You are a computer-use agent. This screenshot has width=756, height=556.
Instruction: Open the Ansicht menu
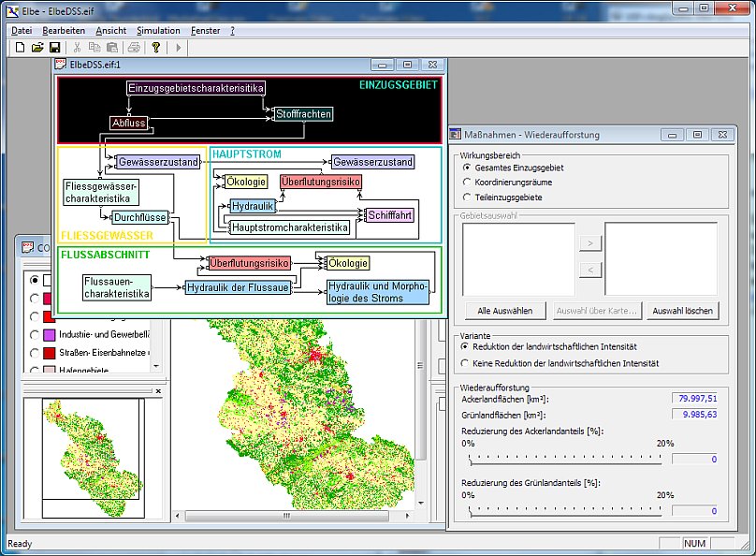pyautogui.click(x=110, y=31)
